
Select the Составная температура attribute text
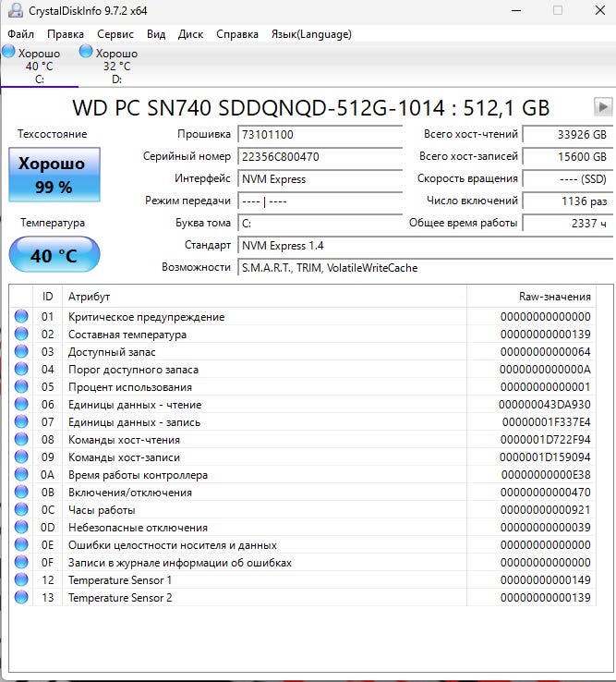(127, 335)
